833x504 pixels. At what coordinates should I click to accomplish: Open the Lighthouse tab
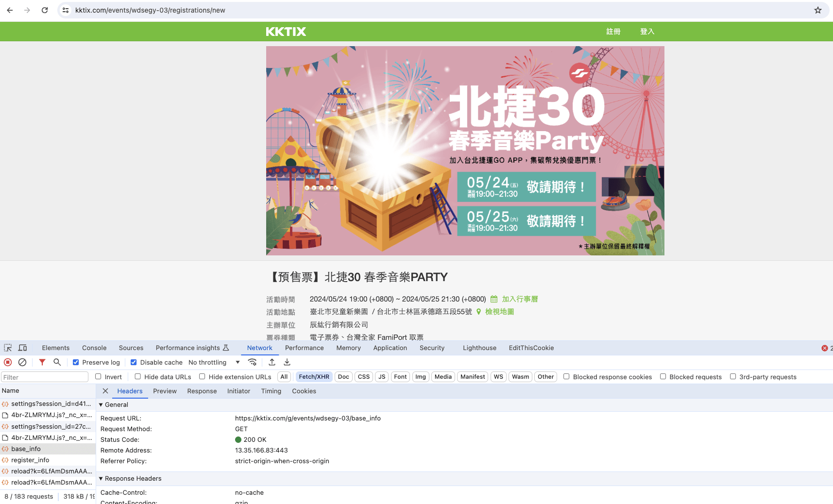[479, 348]
